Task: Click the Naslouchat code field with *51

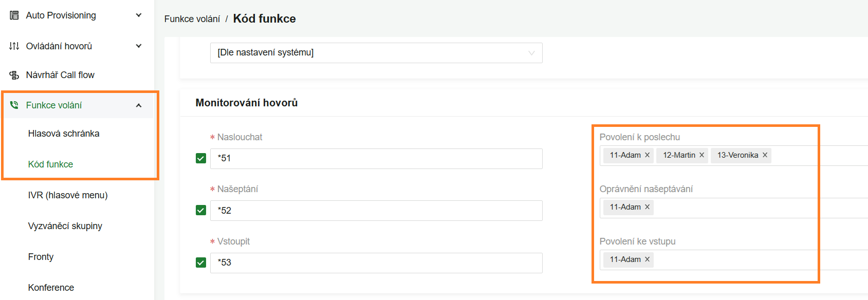Action: (376, 159)
